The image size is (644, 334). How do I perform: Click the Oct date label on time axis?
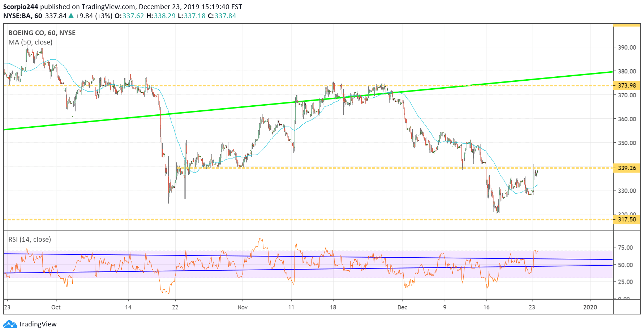[56, 307]
